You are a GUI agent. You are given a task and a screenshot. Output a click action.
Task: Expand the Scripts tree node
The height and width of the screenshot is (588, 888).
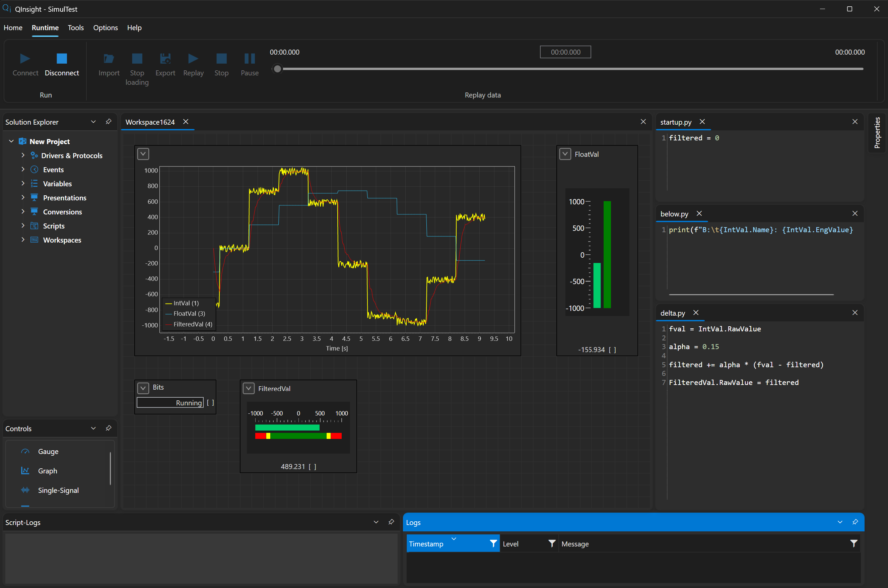point(23,226)
